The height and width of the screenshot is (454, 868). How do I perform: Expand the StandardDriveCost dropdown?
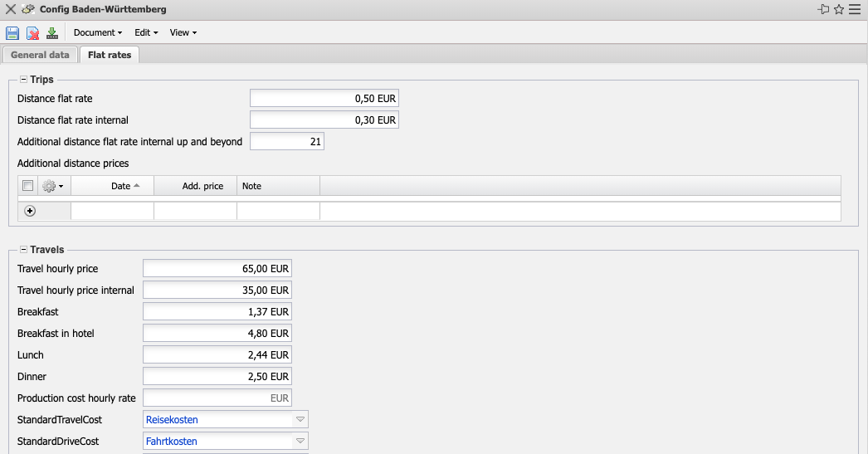pyautogui.click(x=300, y=442)
